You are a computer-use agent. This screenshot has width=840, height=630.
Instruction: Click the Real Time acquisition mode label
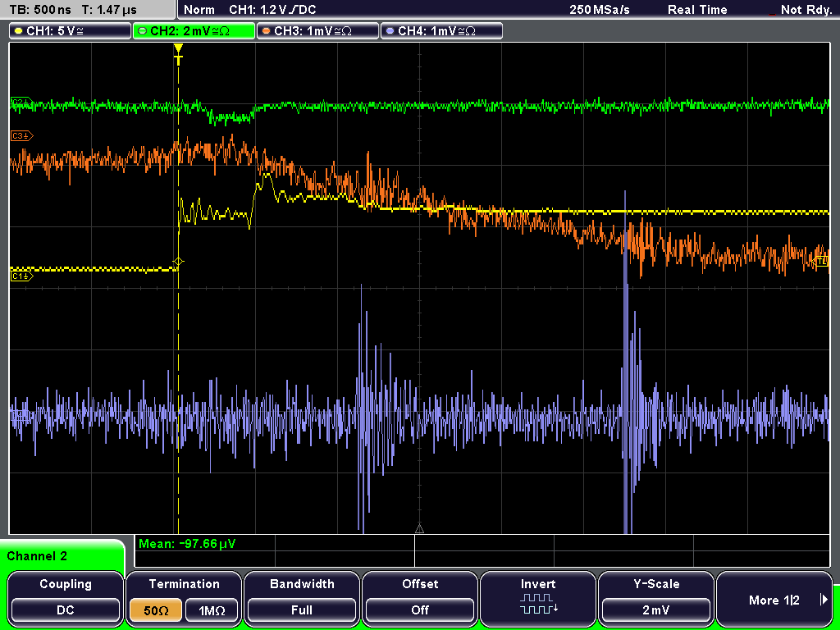(697, 10)
